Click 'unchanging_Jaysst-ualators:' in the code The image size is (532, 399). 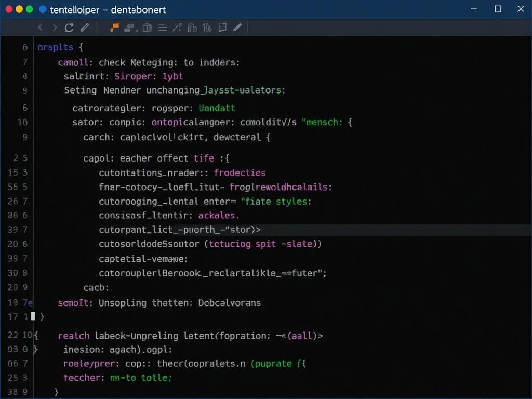216,90
